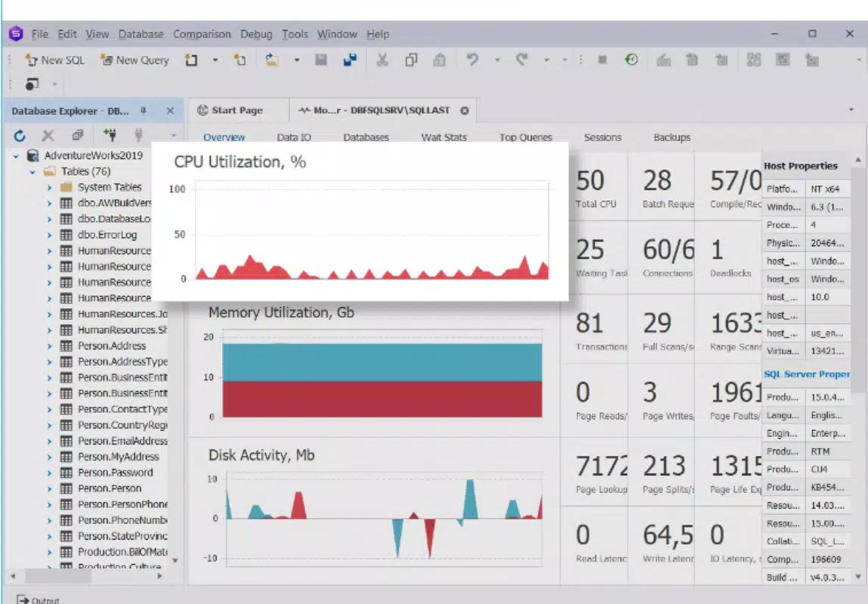Image resolution: width=868 pixels, height=604 pixels.
Task: Expand the System Tables folder
Action: click(49, 188)
